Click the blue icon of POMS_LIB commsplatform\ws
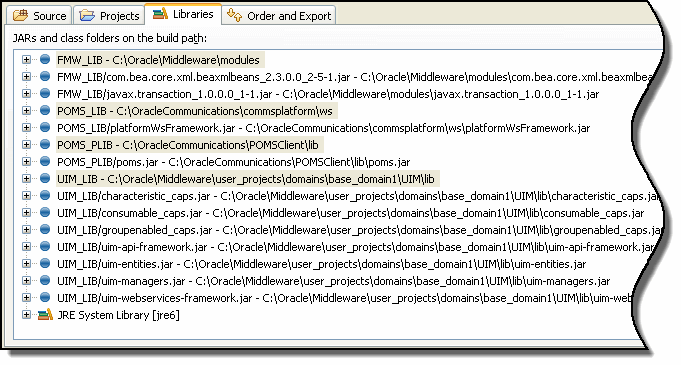 (45, 110)
